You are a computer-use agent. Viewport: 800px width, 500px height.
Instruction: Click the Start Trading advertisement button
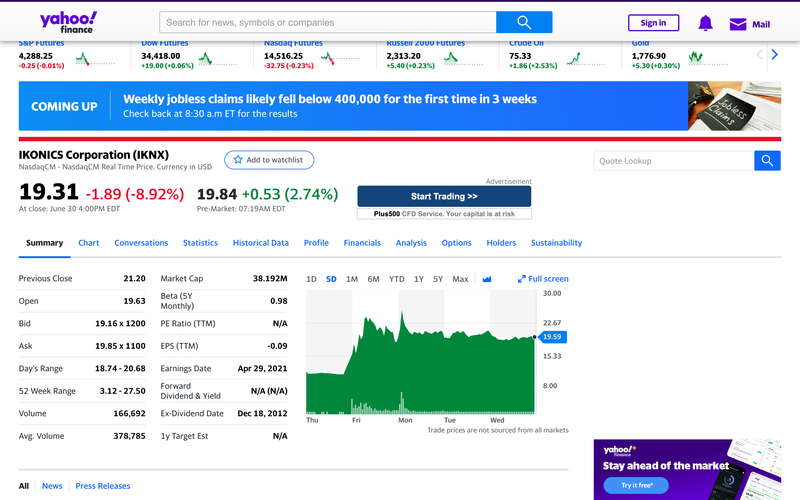(x=444, y=196)
